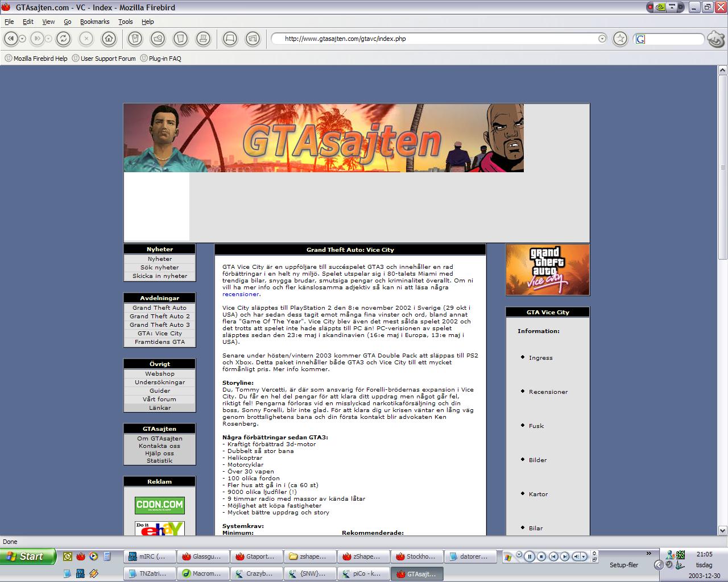This screenshot has height=582, width=728.
Task: Open the Fusk item under Information
Action: pyautogui.click(x=536, y=426)
